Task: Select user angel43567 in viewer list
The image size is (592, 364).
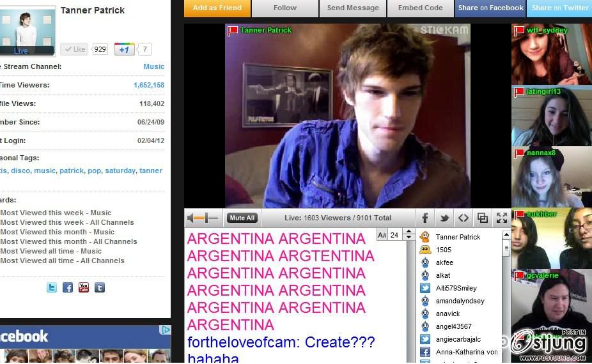Action: (x=453, y=327)
